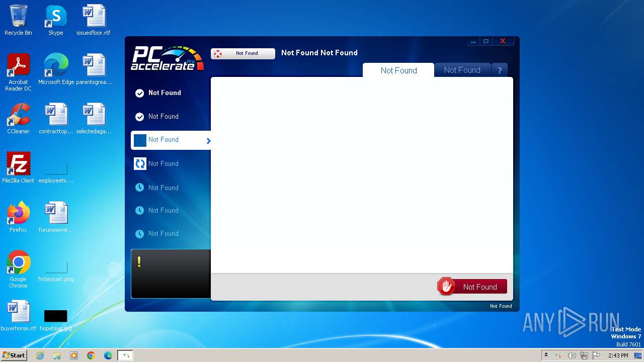Launch Internet Explorer from the taskbar
This screenshot has height=362, width=644.
[40, 355]
